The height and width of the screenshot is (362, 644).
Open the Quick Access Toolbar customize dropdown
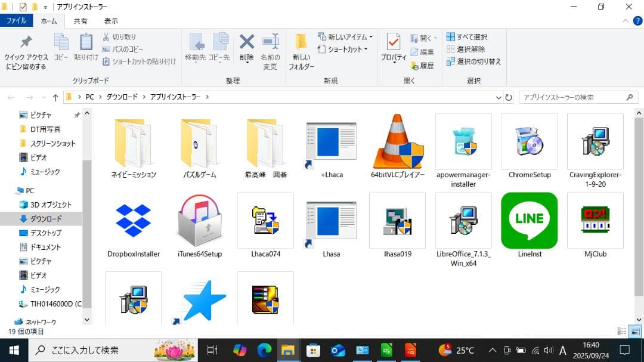(45, 7)
